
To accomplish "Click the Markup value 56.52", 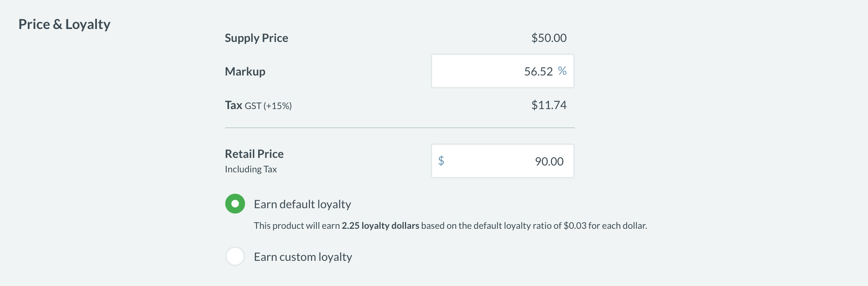I will click(x=538, y=71).
